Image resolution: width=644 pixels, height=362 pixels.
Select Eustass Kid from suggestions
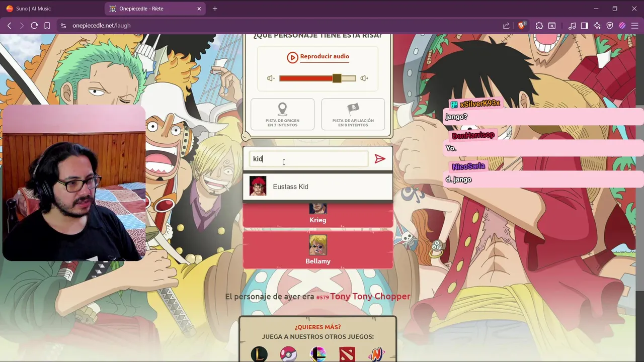coord(317,187)
